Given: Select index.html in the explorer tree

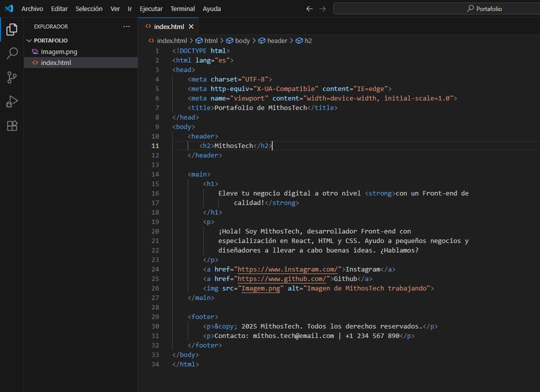Looking at the screenshot, I should point(81,62).
